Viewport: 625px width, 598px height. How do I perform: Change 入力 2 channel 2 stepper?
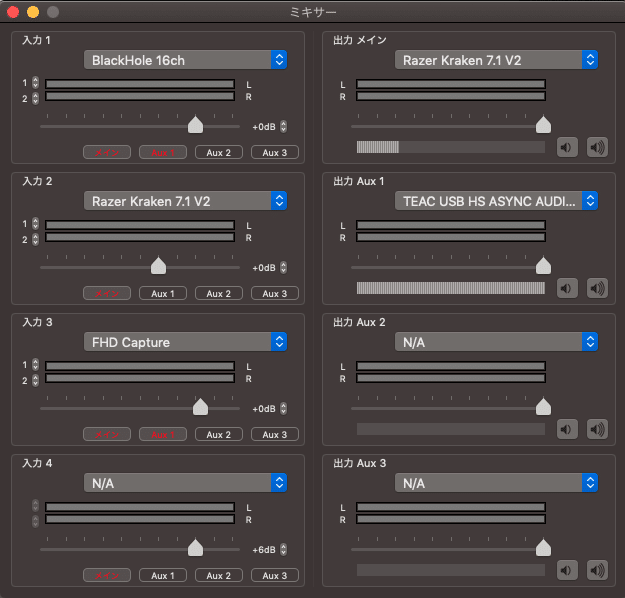pos(35,240)
